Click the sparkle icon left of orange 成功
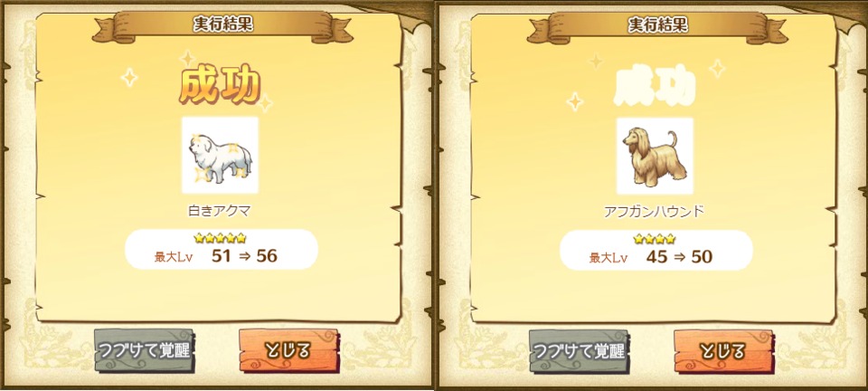 pos(129,78)
